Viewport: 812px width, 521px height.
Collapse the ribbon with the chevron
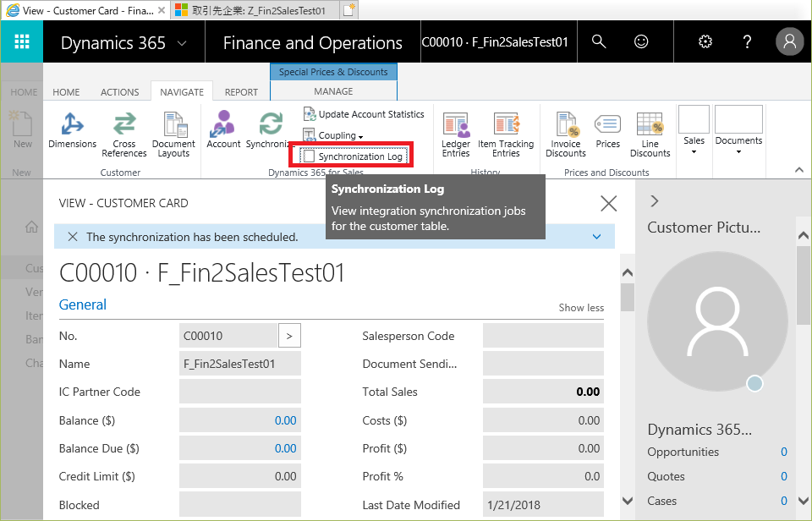pyautogui.click(x=799, y=170)
